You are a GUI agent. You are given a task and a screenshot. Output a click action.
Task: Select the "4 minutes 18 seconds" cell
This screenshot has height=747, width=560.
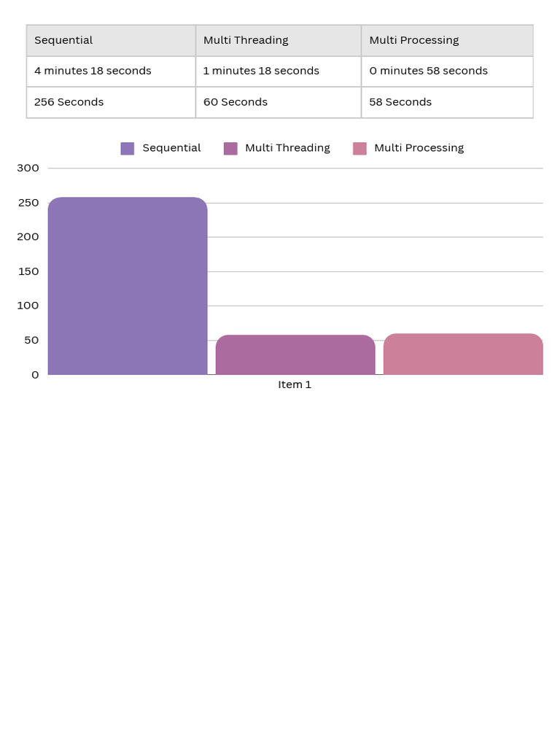click(x=111, y=71)
